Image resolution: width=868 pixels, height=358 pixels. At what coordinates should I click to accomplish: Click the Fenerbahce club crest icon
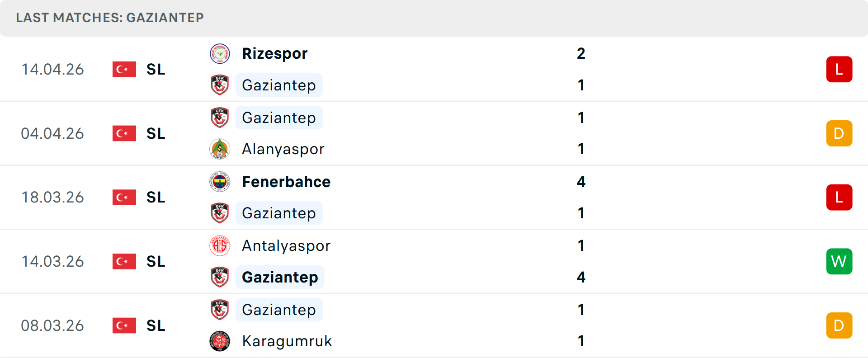(x=220, y=182)
